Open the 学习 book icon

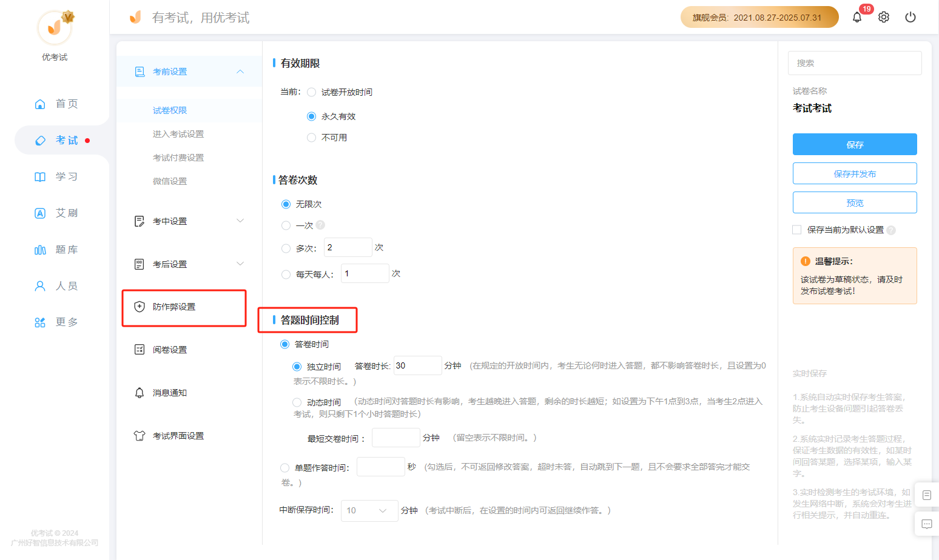click(40, 177)
